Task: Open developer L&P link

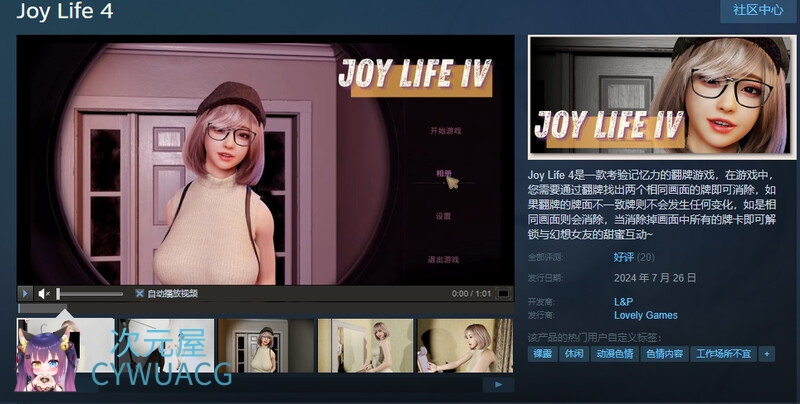Action: click(623, 301)
